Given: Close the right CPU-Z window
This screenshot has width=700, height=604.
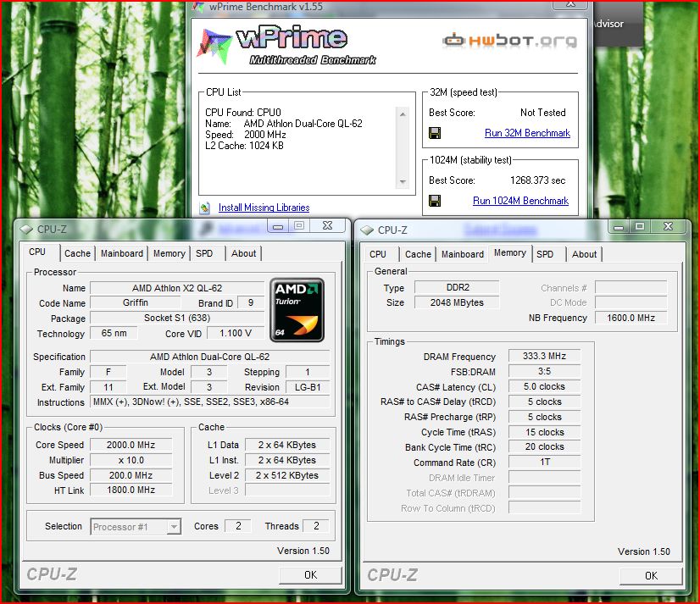Looking at the screenshot, I should click(669, 226).
